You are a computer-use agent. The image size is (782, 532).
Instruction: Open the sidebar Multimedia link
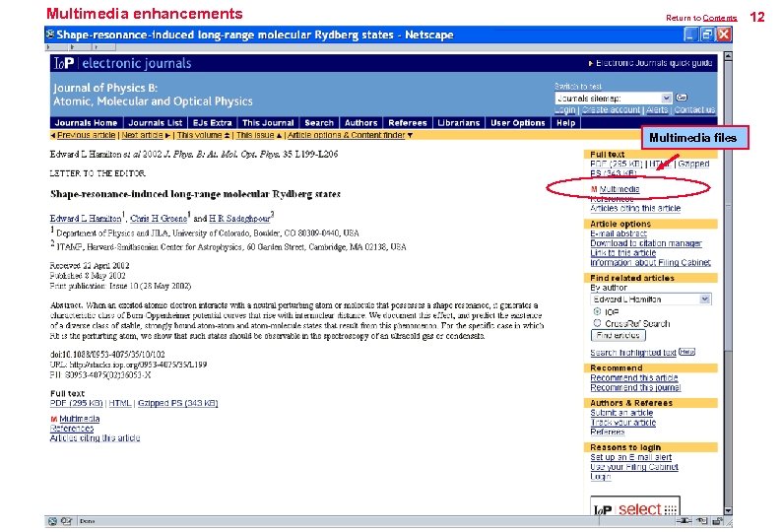(x=619, y=189)
